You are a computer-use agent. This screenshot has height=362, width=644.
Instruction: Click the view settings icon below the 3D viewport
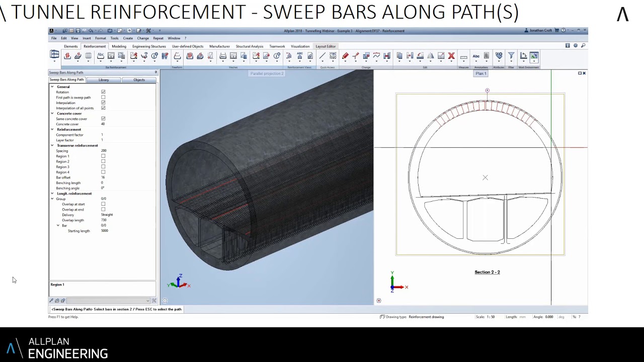[x=165, y=301]
